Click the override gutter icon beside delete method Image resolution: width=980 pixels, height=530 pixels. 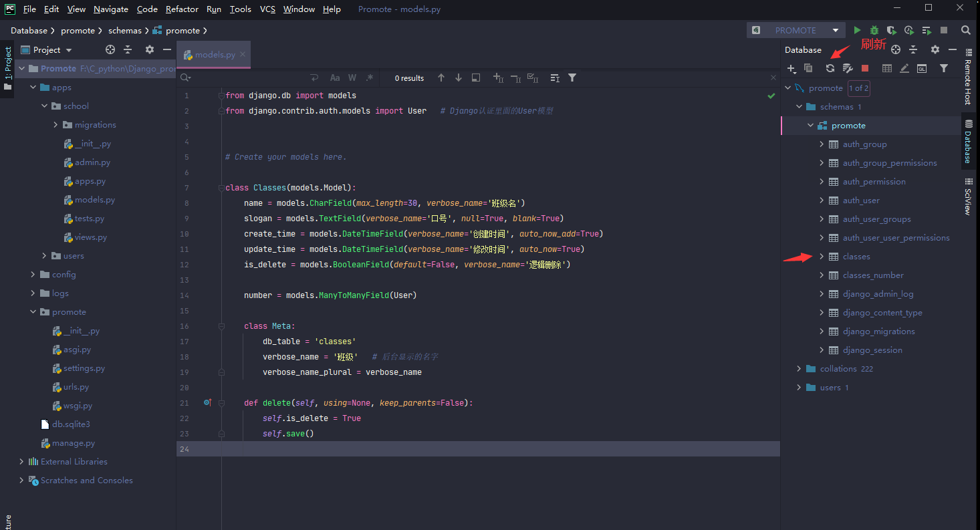pyautogui.click(x=207, y=403)
